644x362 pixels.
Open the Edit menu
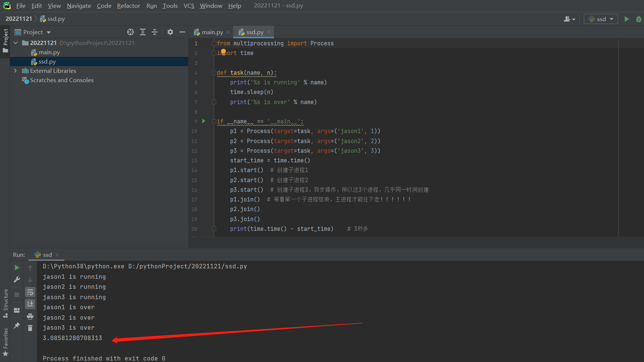click(x=36, y=6)
